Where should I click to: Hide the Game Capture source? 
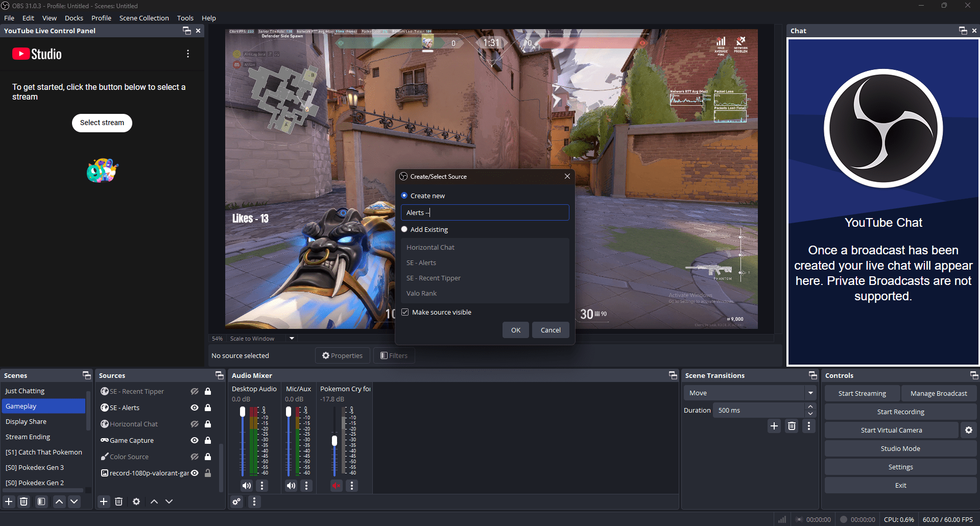[x=195, y=440]
